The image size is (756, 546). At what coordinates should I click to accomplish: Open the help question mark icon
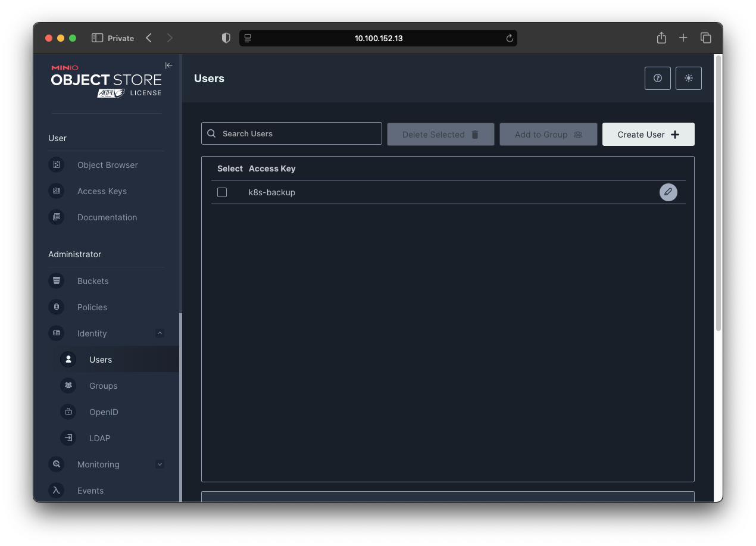[x=657, y=78]
